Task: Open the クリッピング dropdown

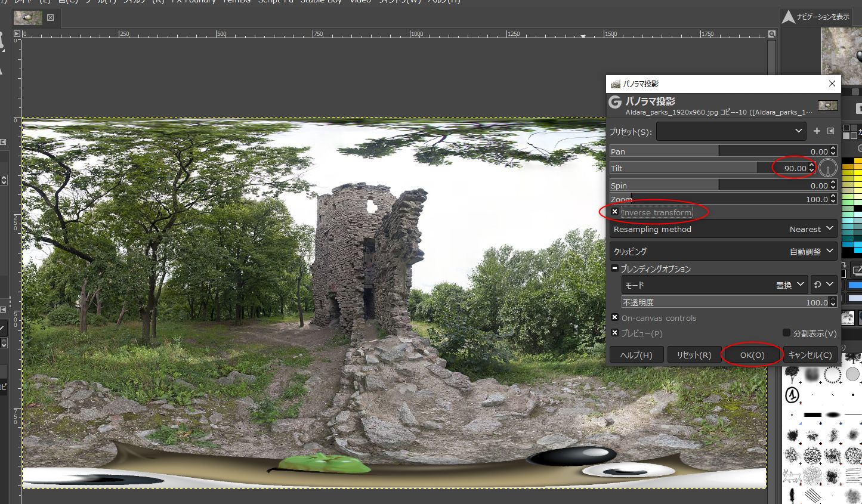Action: (723, 252)
